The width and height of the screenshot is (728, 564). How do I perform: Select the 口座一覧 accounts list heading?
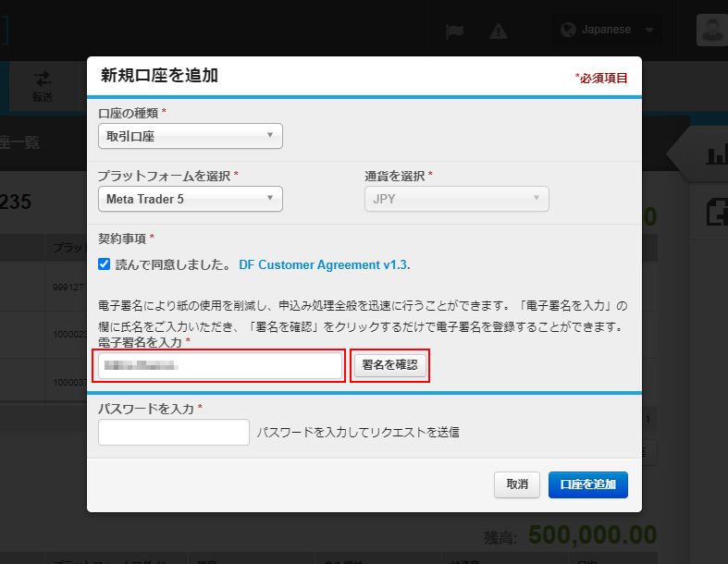click(19, 142)
